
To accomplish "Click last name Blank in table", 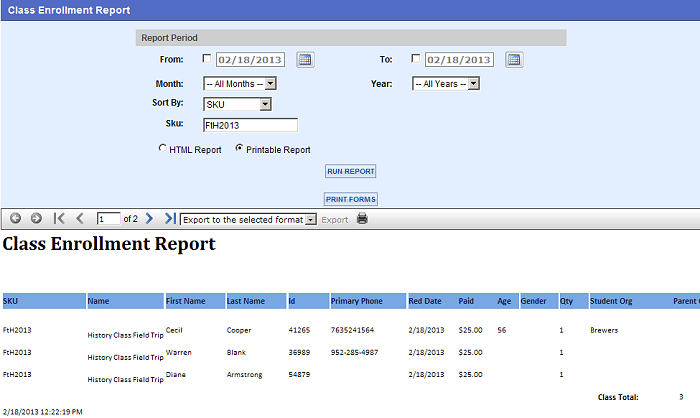I will point(236,352).
